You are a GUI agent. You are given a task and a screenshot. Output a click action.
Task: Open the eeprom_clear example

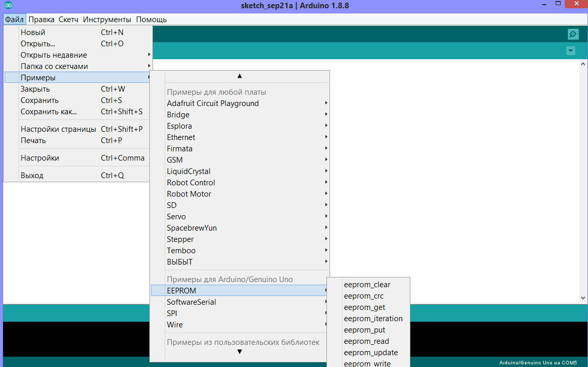tap(368, 285)
